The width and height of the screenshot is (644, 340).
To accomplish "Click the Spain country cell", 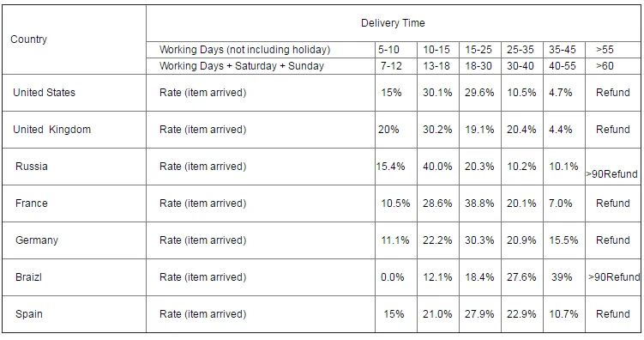I will [75, 314].
